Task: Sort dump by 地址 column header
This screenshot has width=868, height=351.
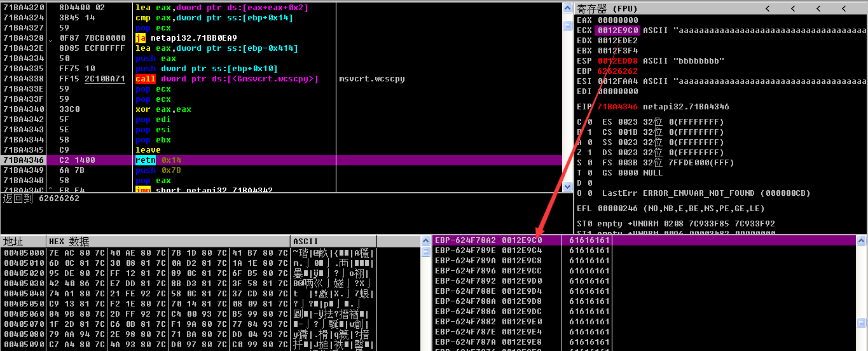Action: point(24,242)
